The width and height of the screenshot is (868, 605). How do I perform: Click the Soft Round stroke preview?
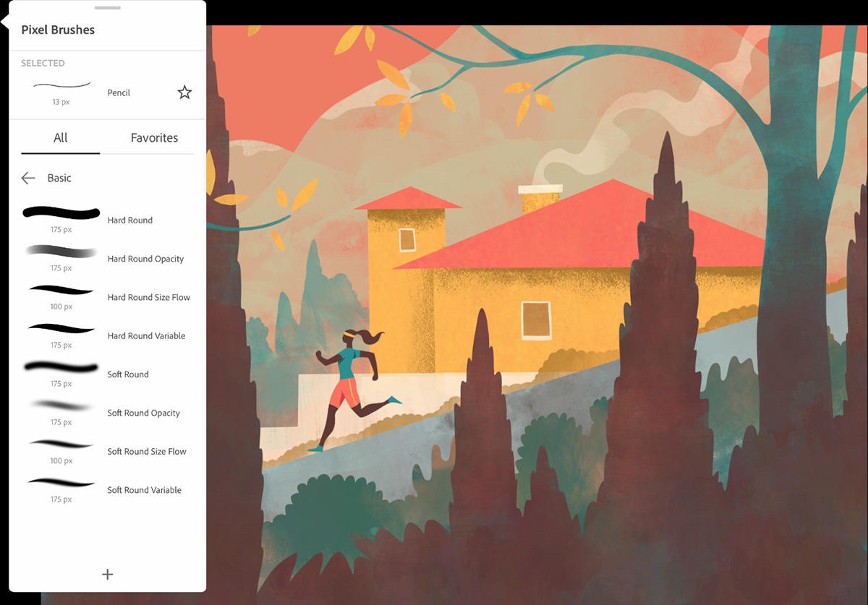[61, 367]
